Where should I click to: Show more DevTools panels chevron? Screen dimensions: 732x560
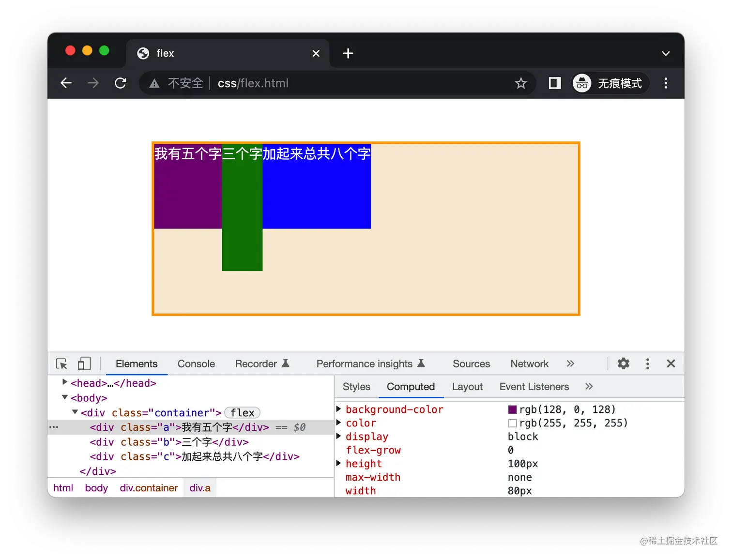click(570, 363)
